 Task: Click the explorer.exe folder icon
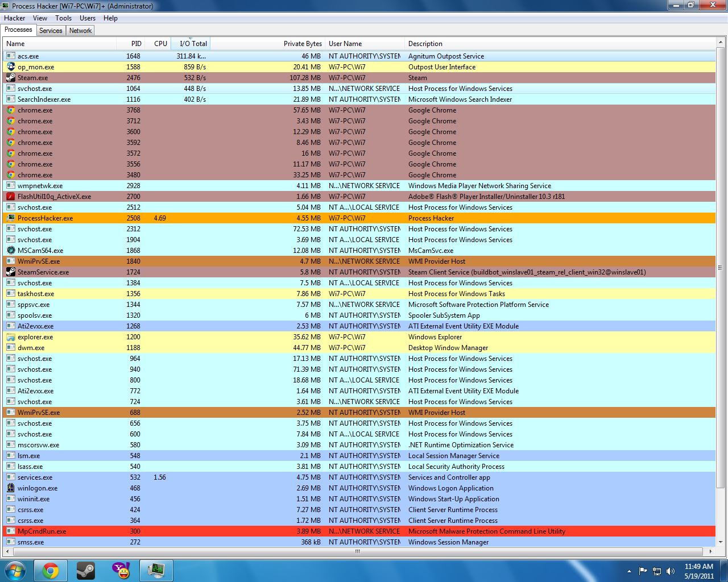11,336
